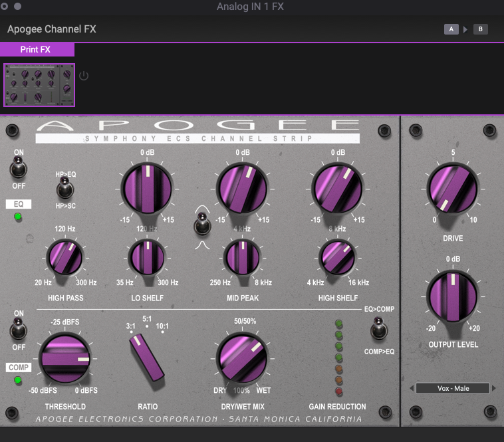Go to next preset with right arrow
The width and height of the screenshot is (504, 442).
point(494,388)
